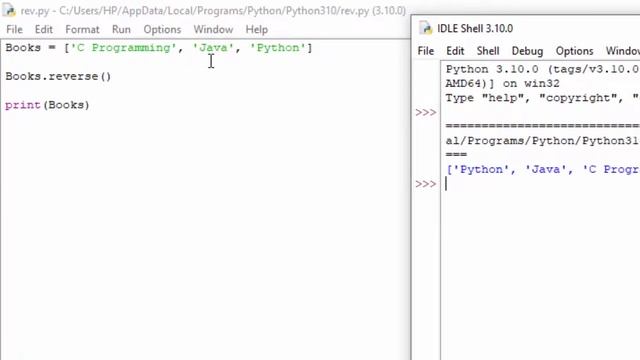Open the Shell menu in IDLE Shell
Screen dimensions: 640x360
(x=488, y=51)
